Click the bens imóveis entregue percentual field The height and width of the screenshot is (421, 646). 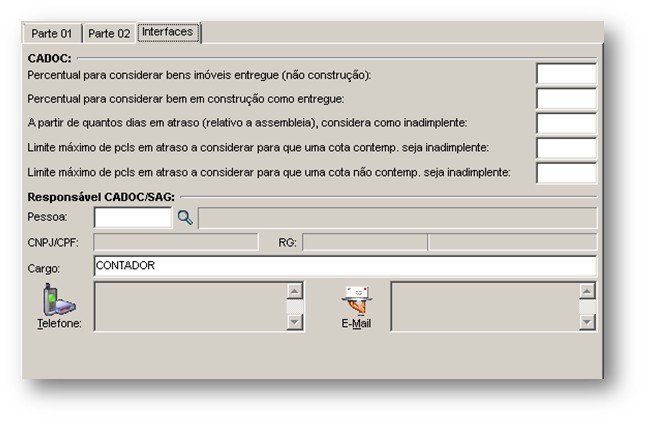pyautogui.click(x=566, y=74)
